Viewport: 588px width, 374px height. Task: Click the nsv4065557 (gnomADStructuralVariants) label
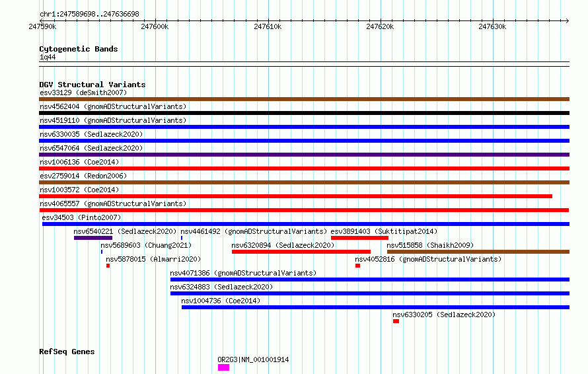tap(113, 204)
